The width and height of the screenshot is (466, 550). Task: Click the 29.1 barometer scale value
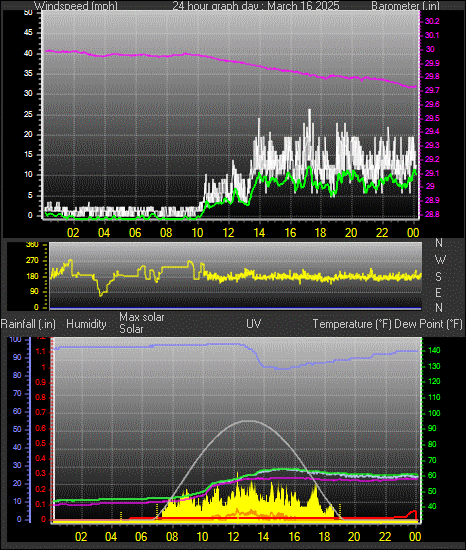click(432, 173)
